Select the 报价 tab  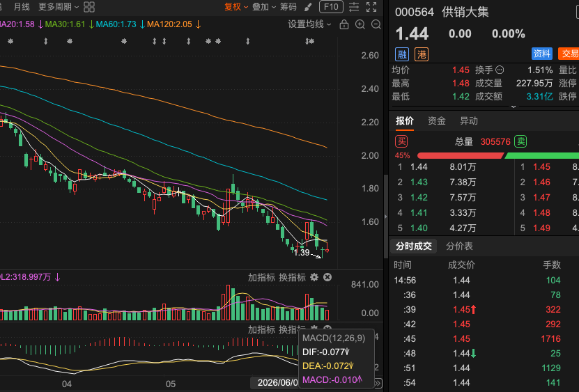click(x=405, y=121)
